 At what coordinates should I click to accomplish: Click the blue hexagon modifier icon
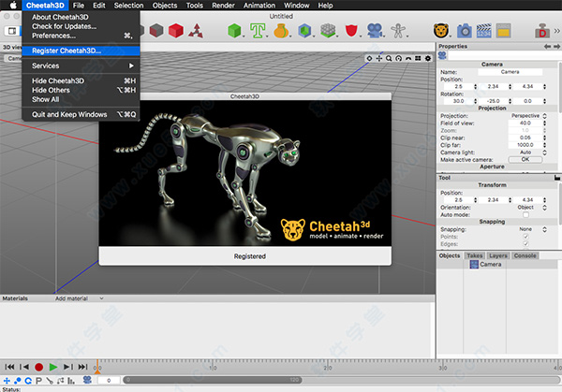pos(304,31)
